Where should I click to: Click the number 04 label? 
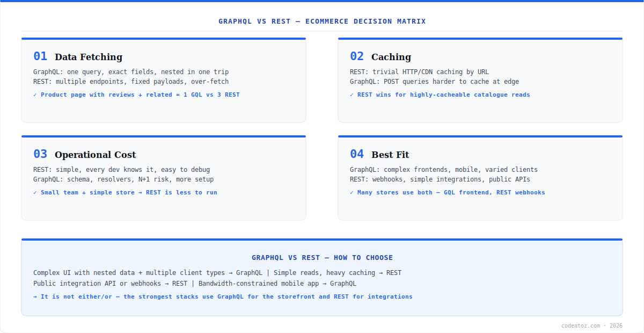pyautogui.click(x=357, y=154)
